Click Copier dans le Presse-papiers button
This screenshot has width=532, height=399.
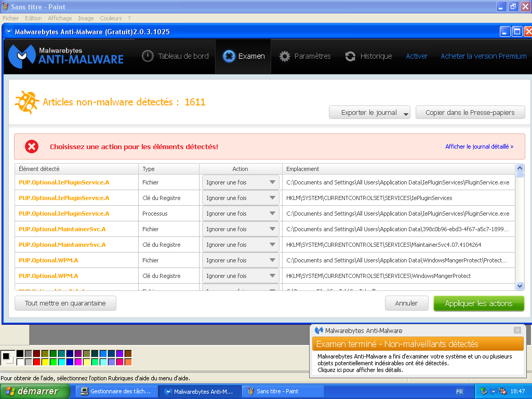[470, 112]
